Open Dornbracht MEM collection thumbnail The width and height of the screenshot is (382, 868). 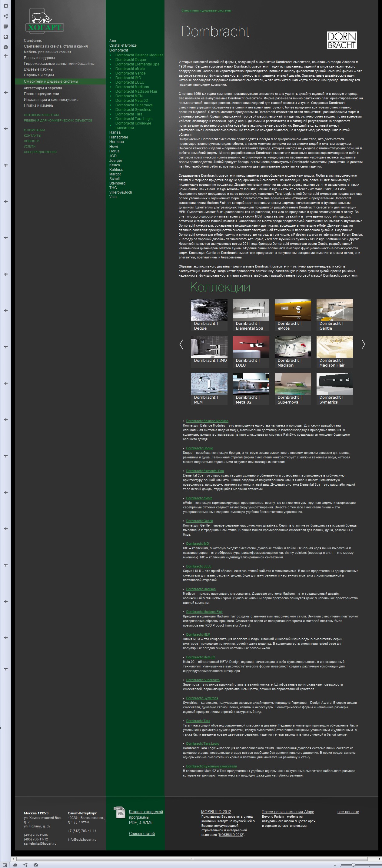[x=209, y=388]
